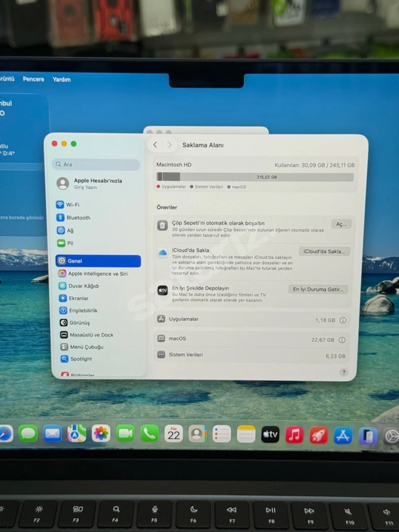Viewport: 399px width, 532px height.
Task: Open Duvar Kâğıdı wallpaper settings
Action: pyautogui.click(x=79, y=286)
